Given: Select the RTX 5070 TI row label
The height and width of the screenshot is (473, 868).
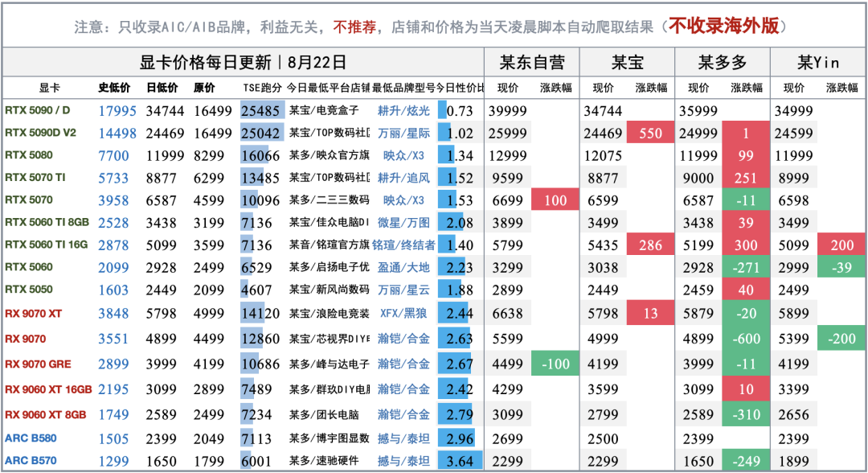Looking at the screenshot, I should [35, 177].
